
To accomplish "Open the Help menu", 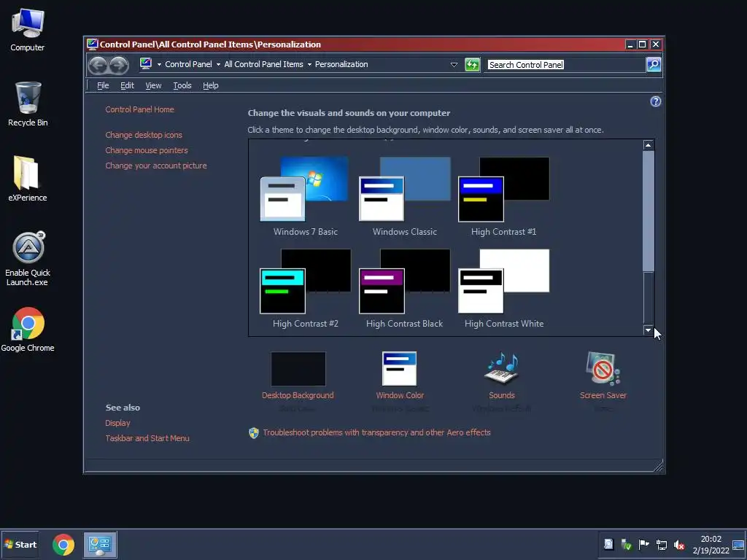I will (x=210, y=86).
